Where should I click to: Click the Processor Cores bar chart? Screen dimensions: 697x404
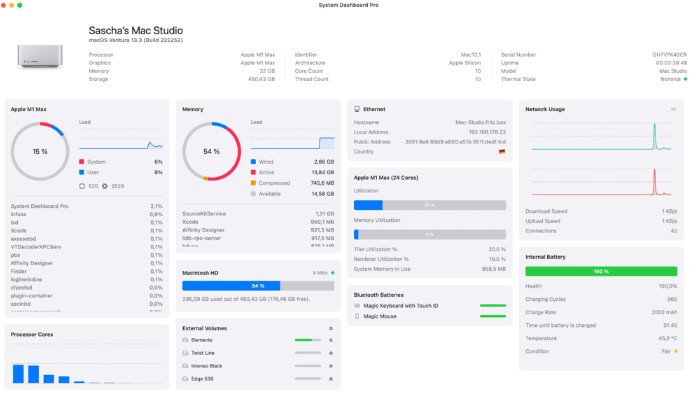point(87,365)
